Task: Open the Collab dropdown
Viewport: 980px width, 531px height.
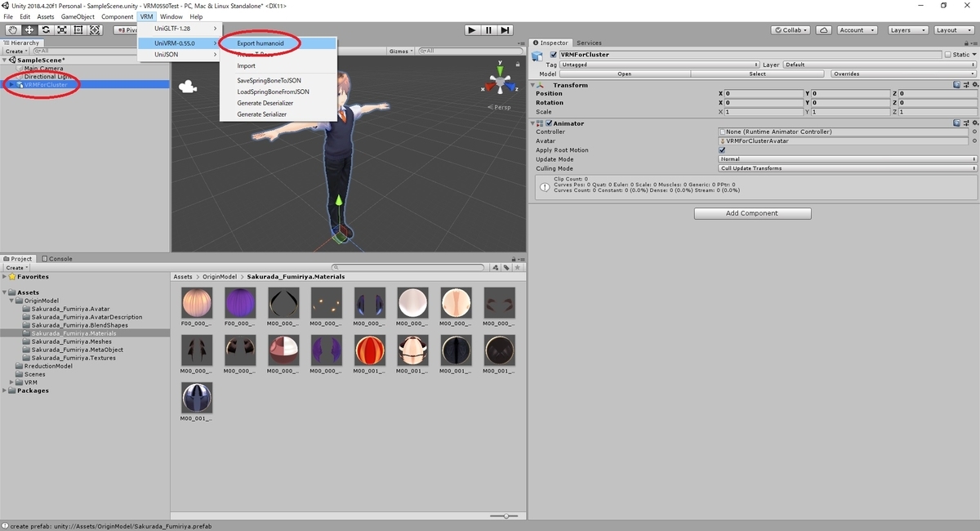Action: (791, 30)
